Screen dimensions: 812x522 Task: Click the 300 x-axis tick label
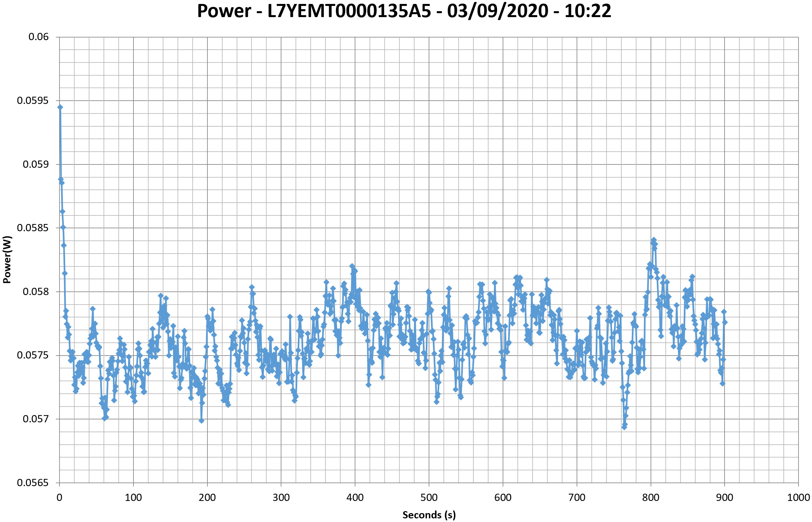coord(281,498)
